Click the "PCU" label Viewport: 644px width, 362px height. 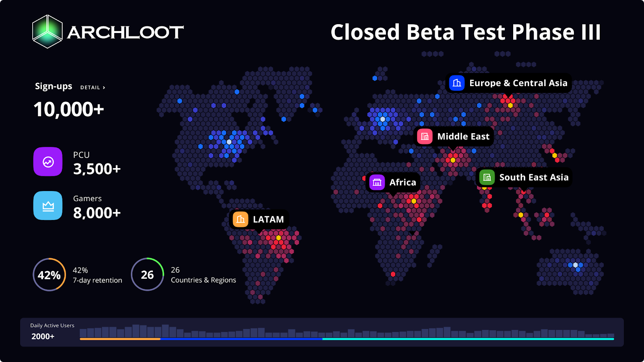coord(81,155)
